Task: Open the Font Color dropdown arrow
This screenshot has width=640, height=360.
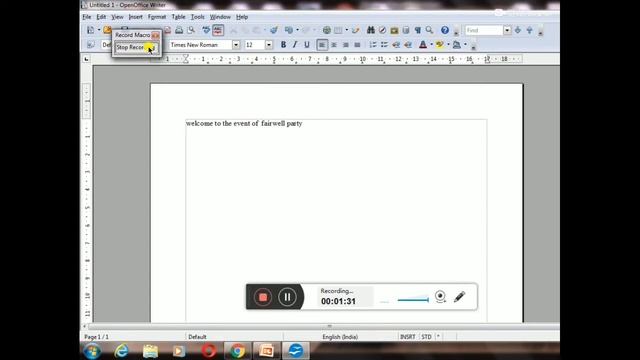Action: coord(431,44)
